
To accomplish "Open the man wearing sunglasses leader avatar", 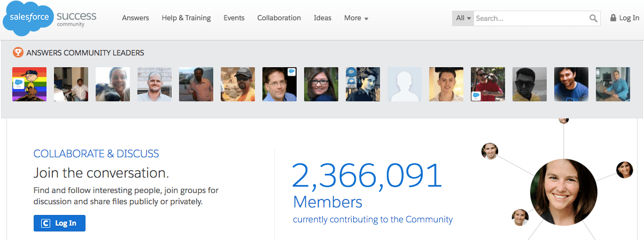I will [x=530, y=84].
